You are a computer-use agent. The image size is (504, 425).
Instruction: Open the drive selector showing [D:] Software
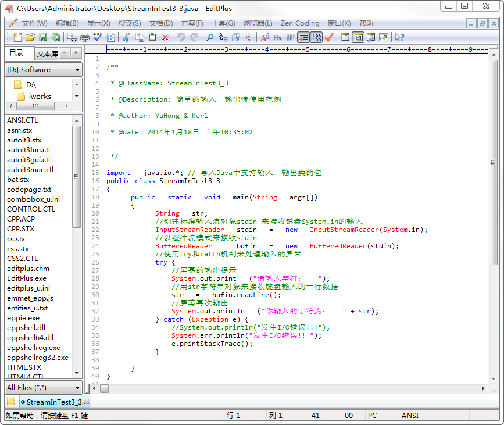pos(43,69)
